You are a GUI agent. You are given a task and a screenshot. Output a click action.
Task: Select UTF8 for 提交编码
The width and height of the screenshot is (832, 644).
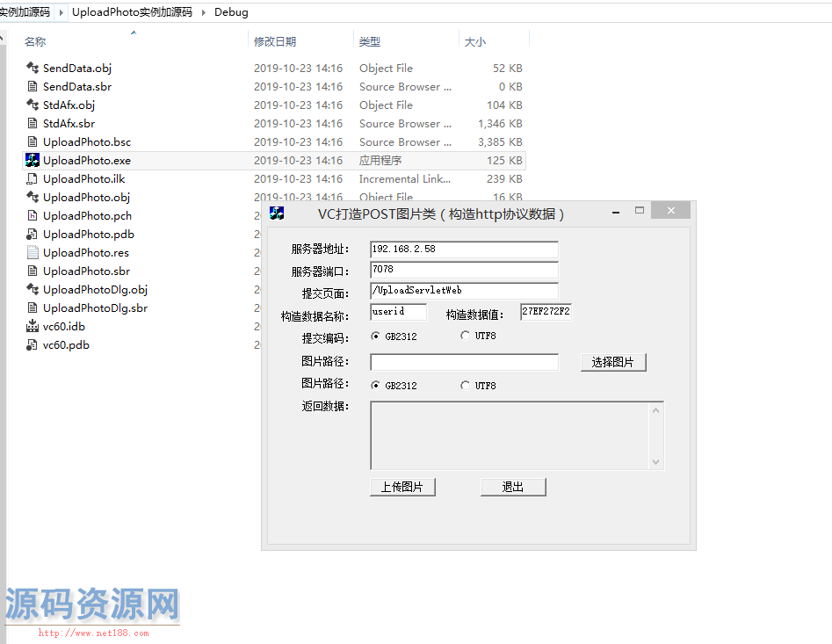465,336
